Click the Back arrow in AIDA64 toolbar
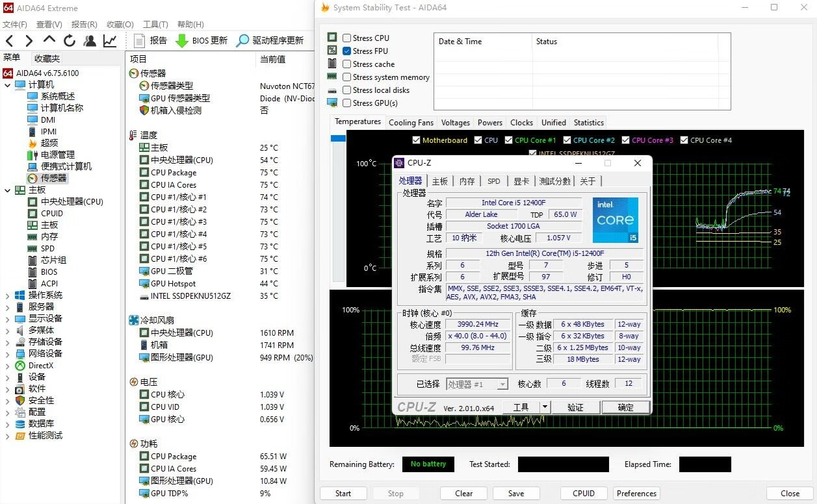The width and height of the screenshot is (817, 504). coord(10,41)
